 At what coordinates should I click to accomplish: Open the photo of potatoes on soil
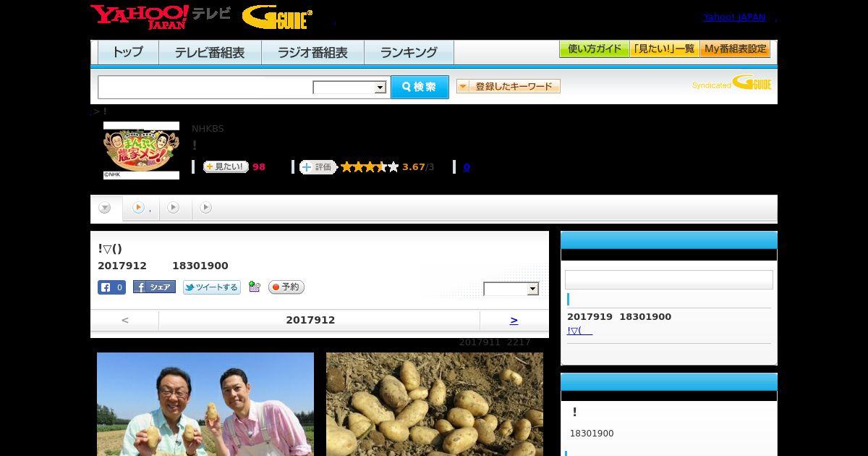click(435, 404)
